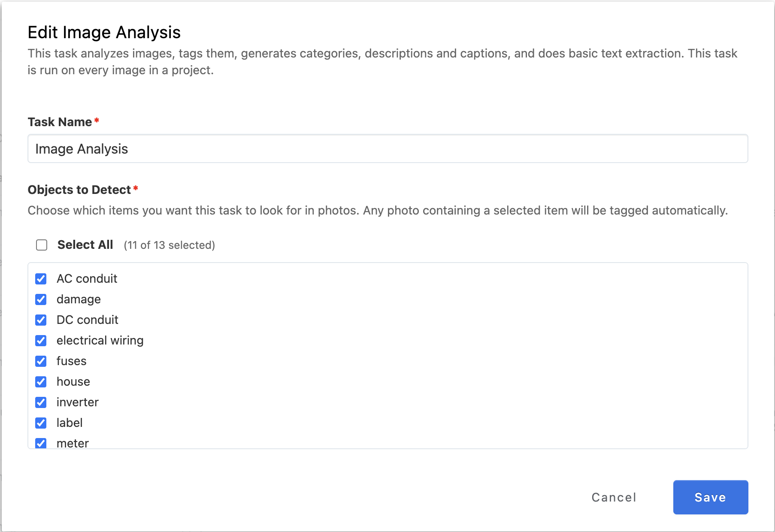Screen dimensions: 775x532
Task: Check the Select All checkbox
Action: point(42,245)
